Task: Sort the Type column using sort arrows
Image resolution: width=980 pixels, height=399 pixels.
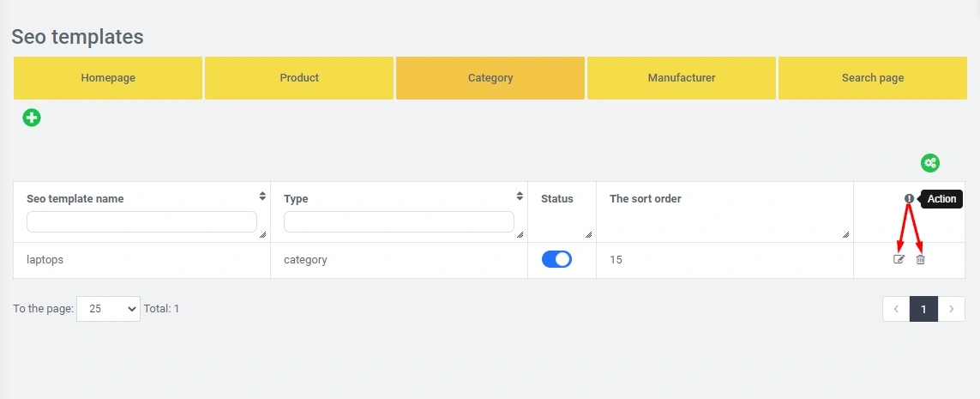Action: point(520,196)
